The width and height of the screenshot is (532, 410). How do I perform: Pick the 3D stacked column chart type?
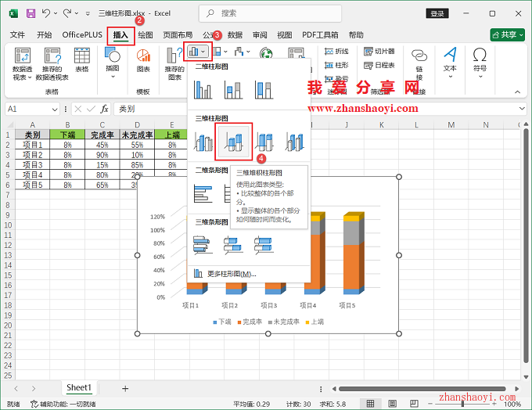[233, 142]
